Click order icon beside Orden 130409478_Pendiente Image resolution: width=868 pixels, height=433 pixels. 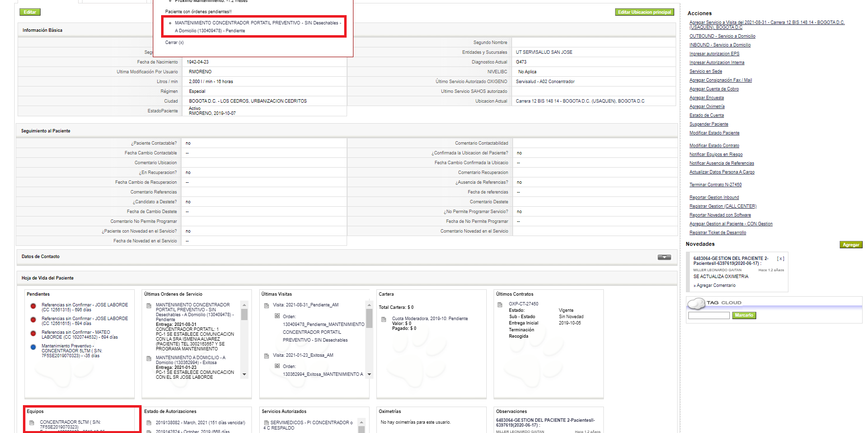click(x=277, y=316)
